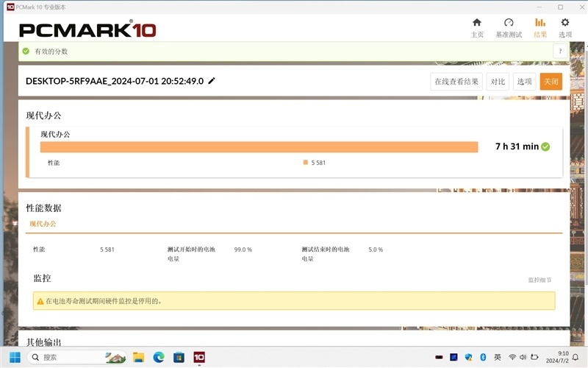Go to the 主页 home page

[x=477, y=28]
